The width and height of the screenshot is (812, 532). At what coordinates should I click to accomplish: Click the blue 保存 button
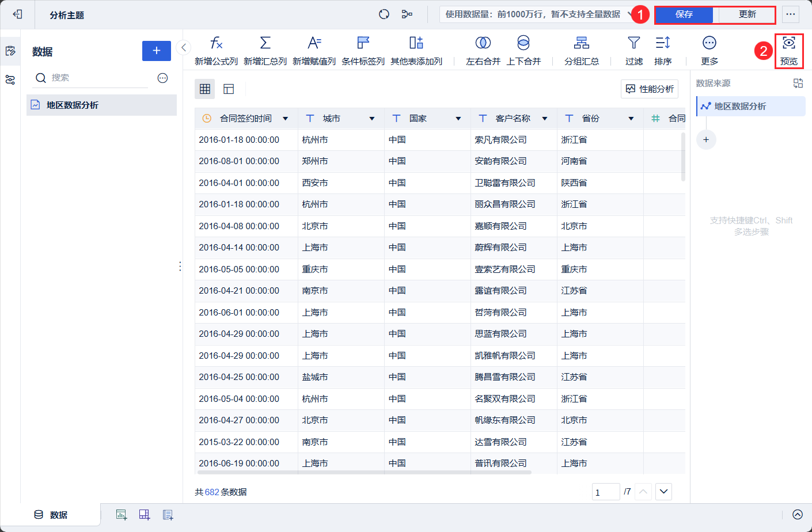(x=684, y=14)
